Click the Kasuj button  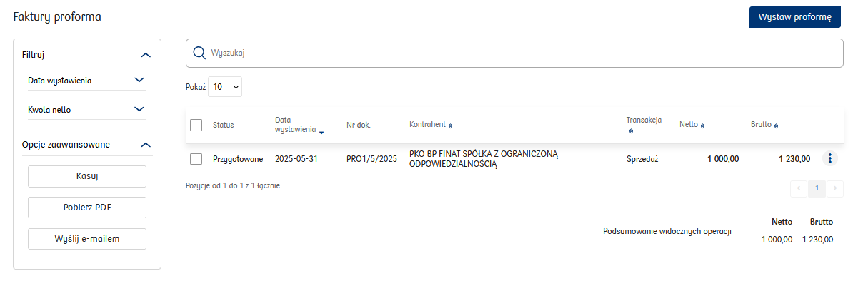click(x=87, y=176)
